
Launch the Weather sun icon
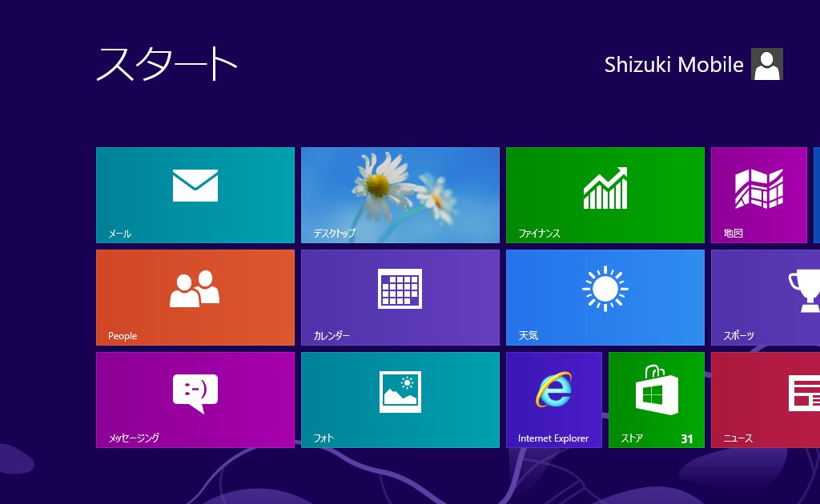605,288
